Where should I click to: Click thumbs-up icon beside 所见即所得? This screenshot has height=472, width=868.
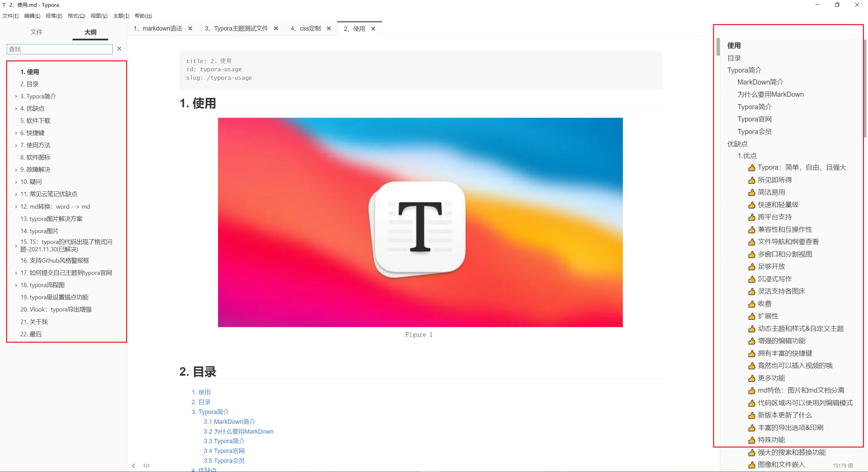pyautogui.click(x=752, y=180)
